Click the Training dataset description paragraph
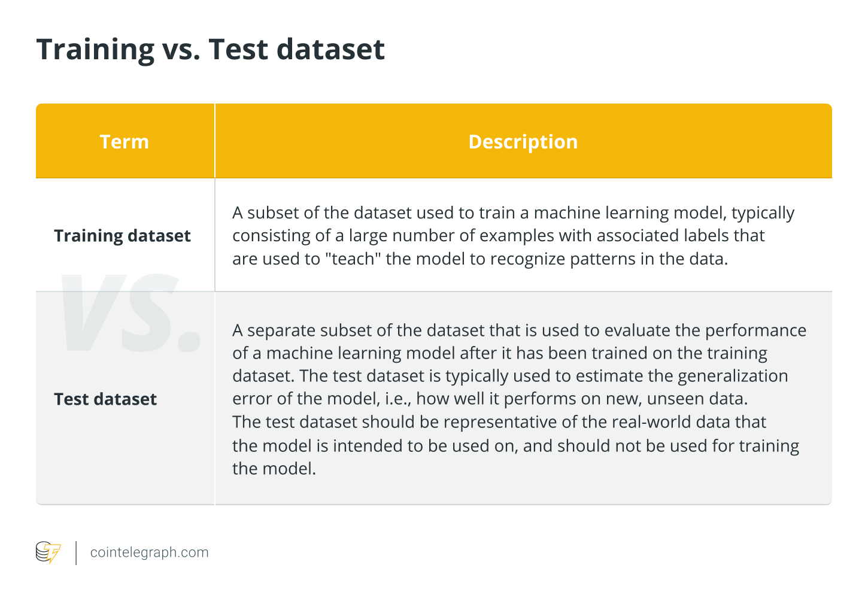The image size is (868, 601). [x=513, y=236]
